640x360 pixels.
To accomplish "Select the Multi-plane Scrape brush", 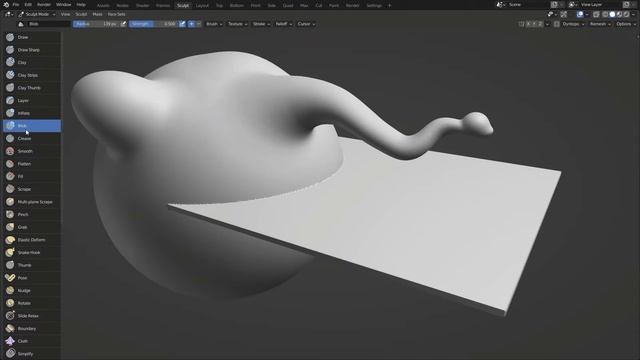I will click(32, 202).
